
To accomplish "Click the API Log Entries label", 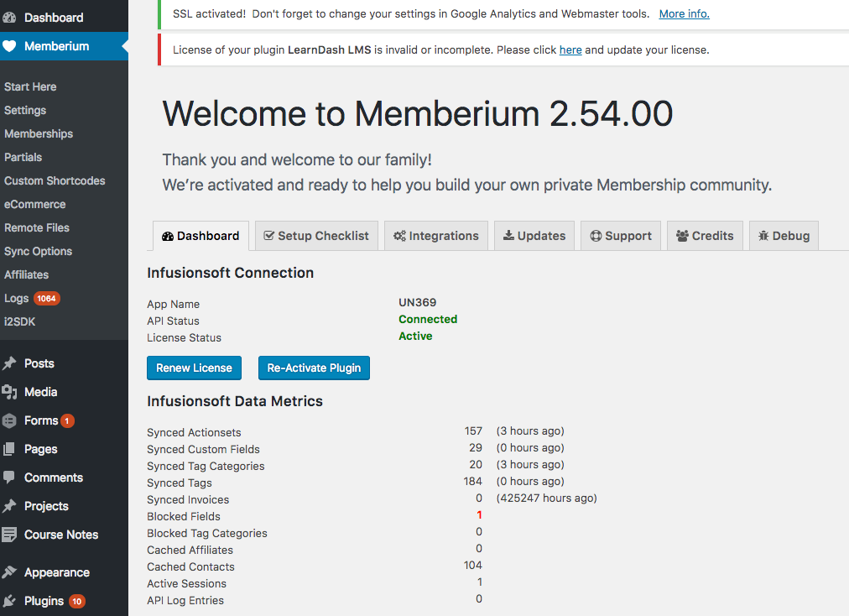I will (x=185, y=600).
